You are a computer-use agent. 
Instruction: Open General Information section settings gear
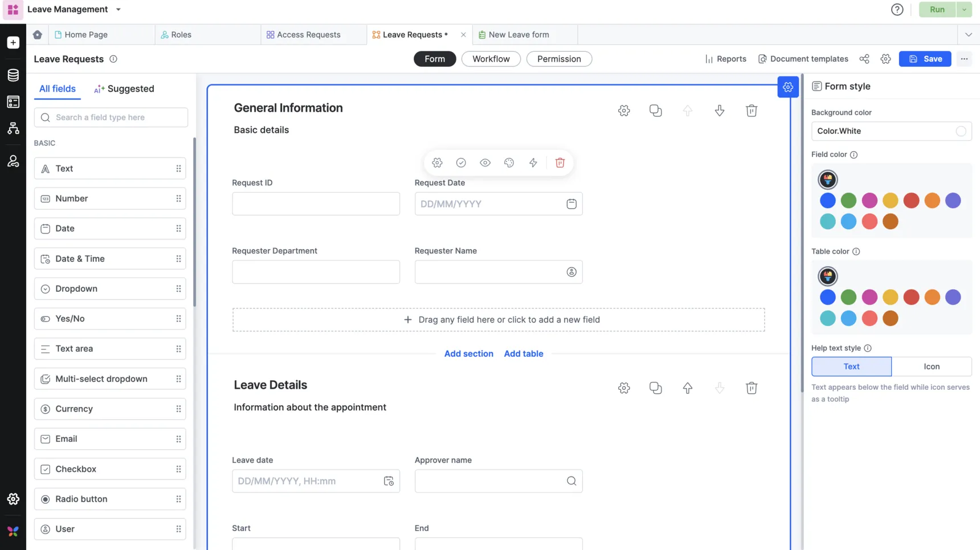[x=624, y=111]
